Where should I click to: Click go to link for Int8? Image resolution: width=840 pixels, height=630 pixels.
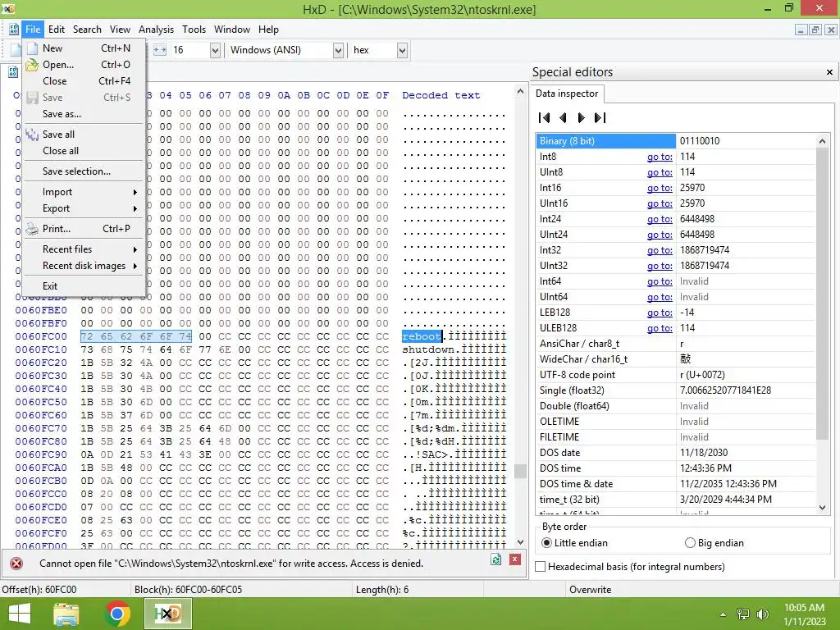click(x=660, y=157)
